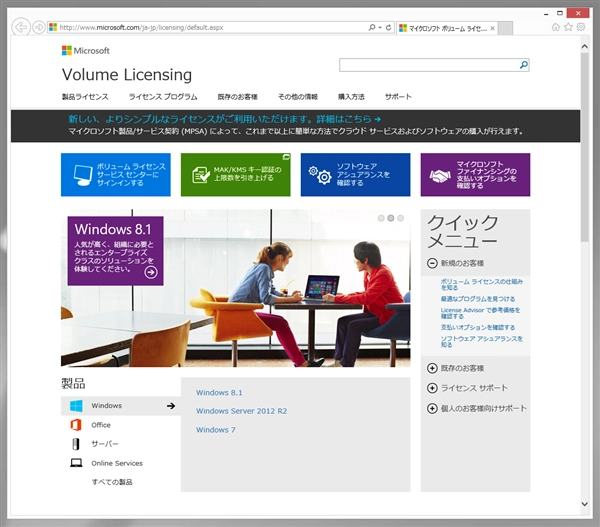Click the Windows 8.1 purple banner title

coord(113,229)
